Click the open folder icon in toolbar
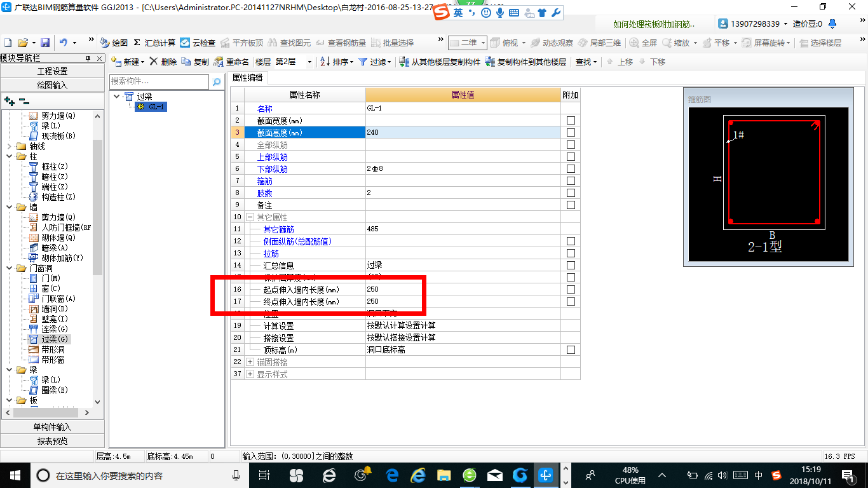The height and width of the screenshot is (488, 868). [22, 43]
